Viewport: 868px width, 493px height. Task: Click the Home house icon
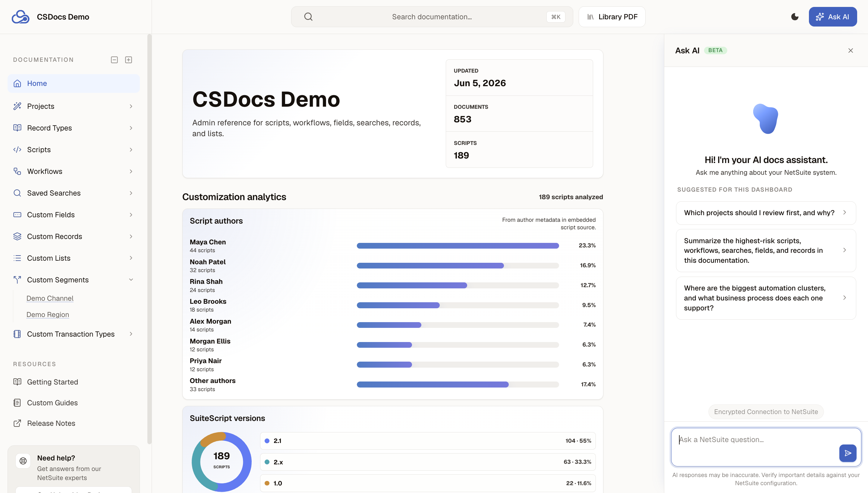17,83
